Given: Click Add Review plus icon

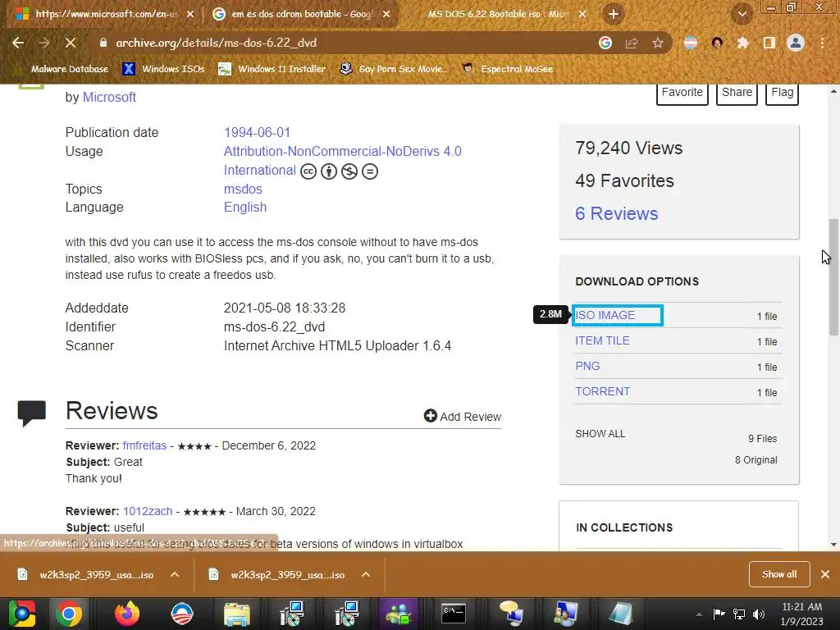Looking at the screenshot, I should tap(430, 416).
